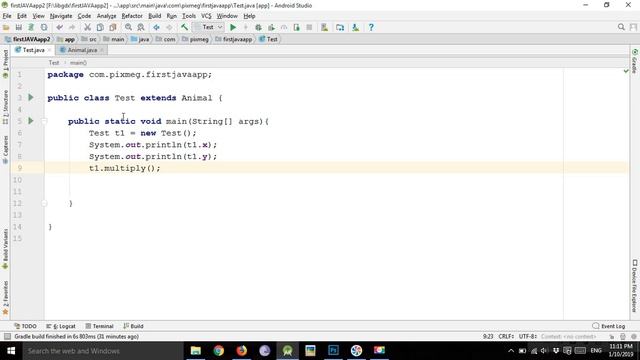The width and height of the screenshot is (640, 360).
Task: Switch to the Animal.java editor tab
Action: click(82, 50)
